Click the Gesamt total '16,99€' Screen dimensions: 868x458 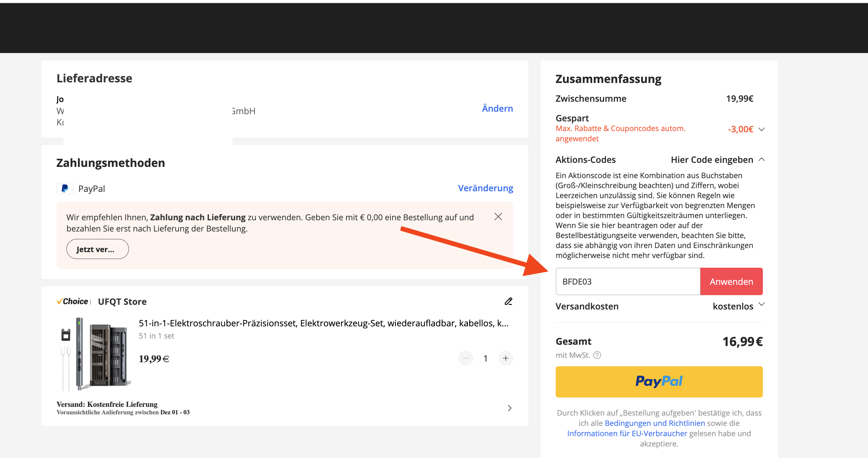click(x=742, y=342)
